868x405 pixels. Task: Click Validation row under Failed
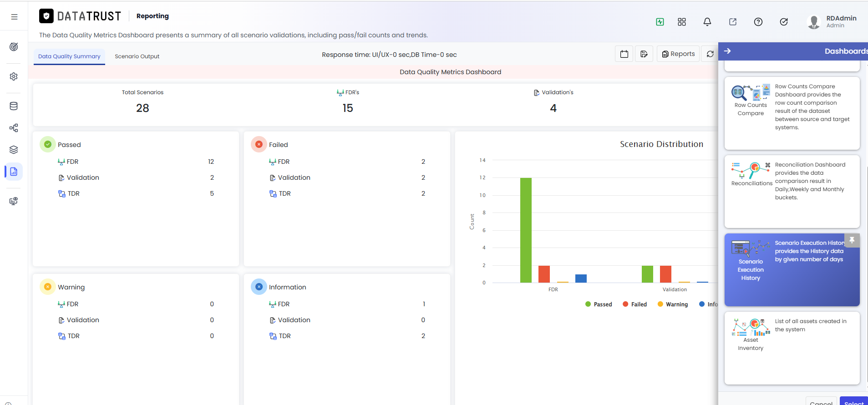(347, 177)
